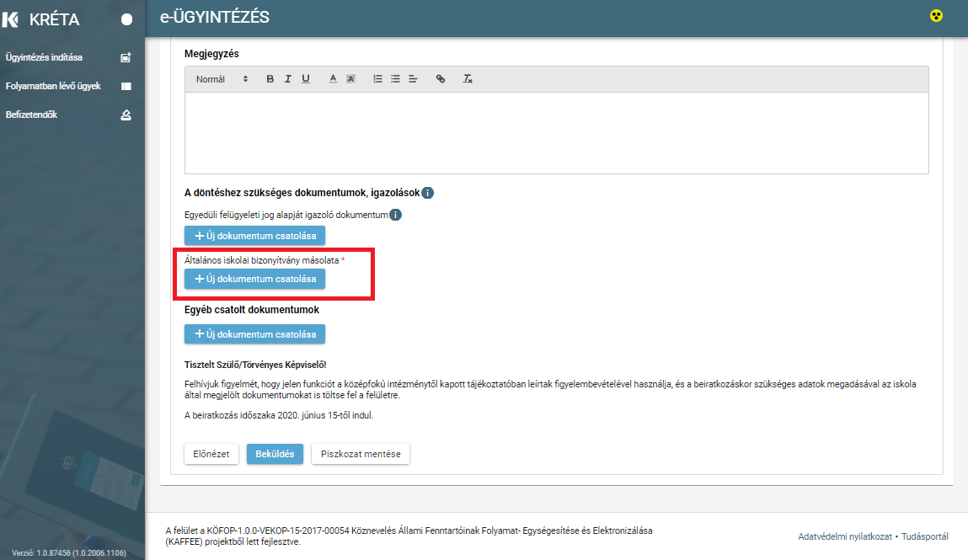Insert a numbered list

[377, 79]
